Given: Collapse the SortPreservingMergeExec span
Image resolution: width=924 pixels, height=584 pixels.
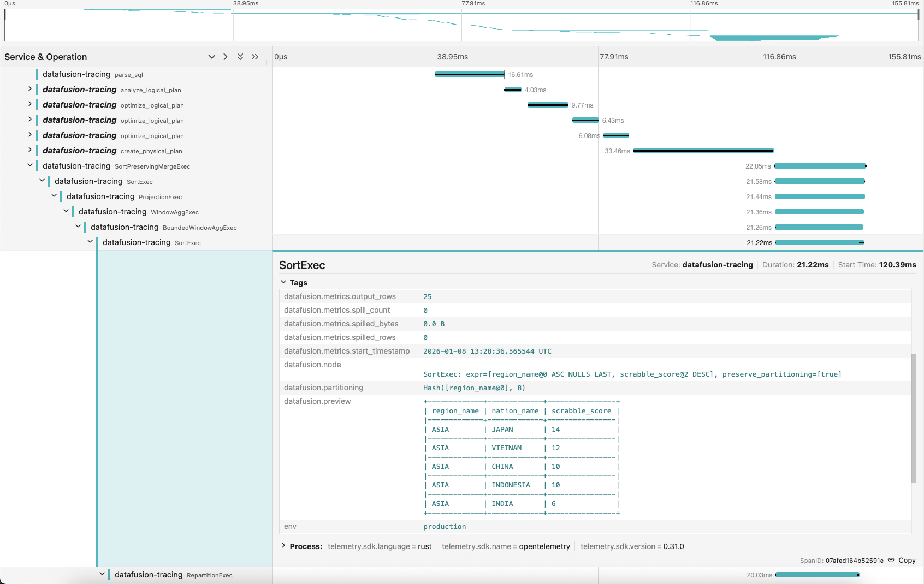Looking at the screenshot, I should tap(30, 165).
